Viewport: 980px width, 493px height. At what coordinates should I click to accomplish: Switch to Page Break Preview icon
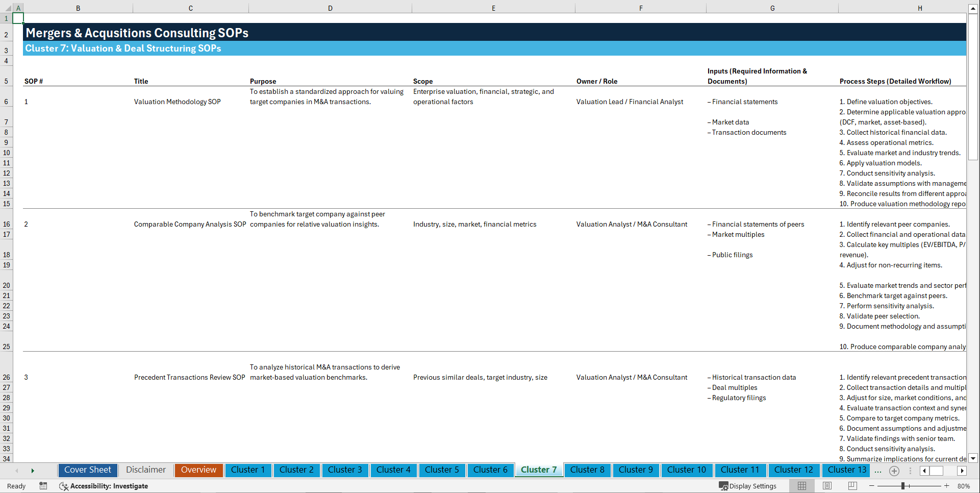pos(852,485)
